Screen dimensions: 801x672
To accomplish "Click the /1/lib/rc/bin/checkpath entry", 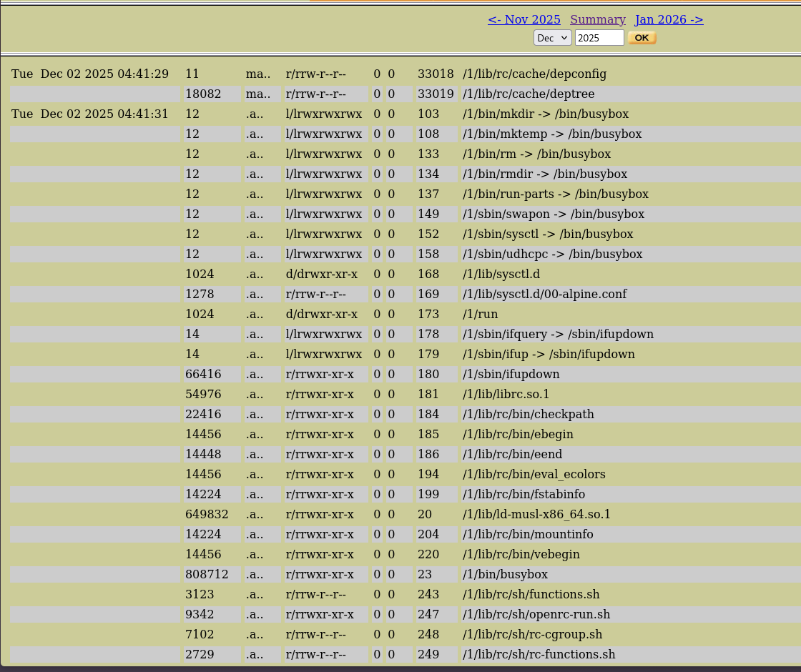I will 529,414.
